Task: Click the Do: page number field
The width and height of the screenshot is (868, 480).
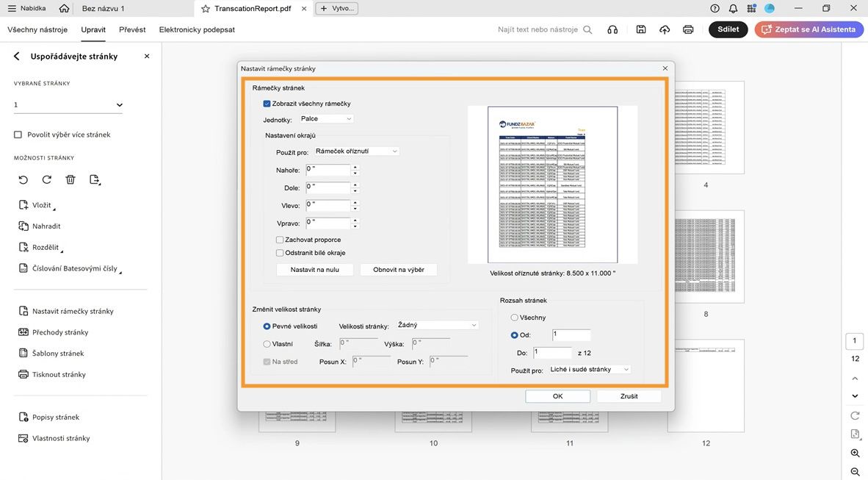Action: (x=552, y=353)
